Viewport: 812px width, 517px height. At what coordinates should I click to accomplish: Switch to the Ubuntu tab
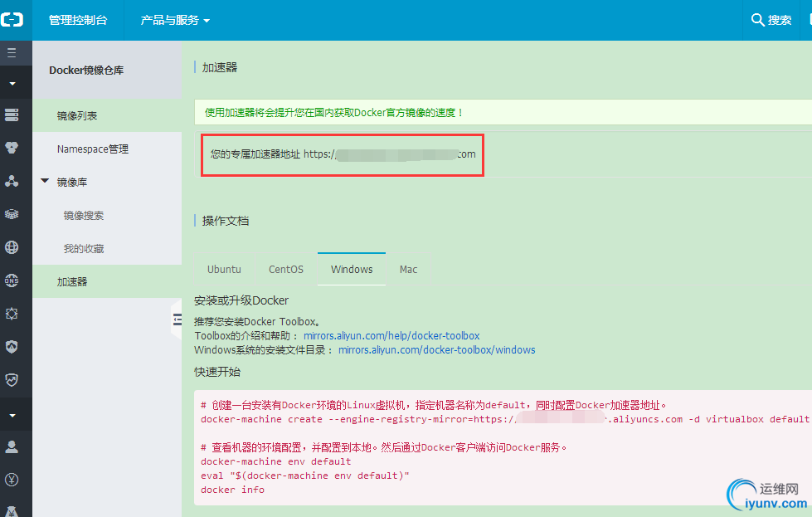[224, 270]
